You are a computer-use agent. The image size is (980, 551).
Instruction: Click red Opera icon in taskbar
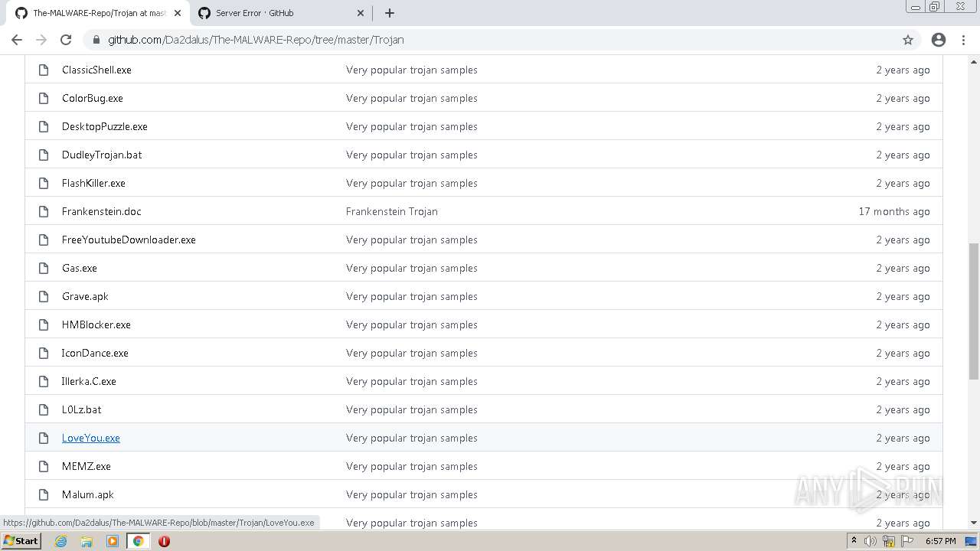tap(164, 541)
